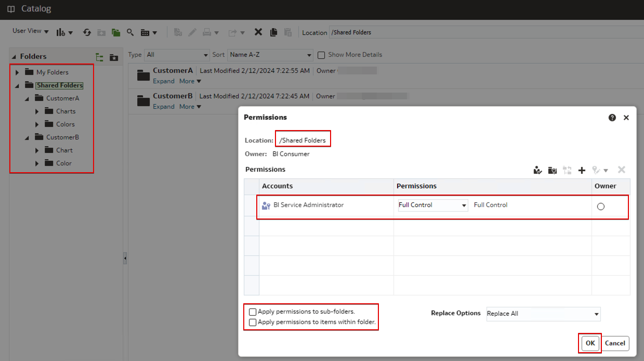Open the User View dropdown
Image resolution: width=644 pixels, height=361 pixels.
(x=30, y=31)
